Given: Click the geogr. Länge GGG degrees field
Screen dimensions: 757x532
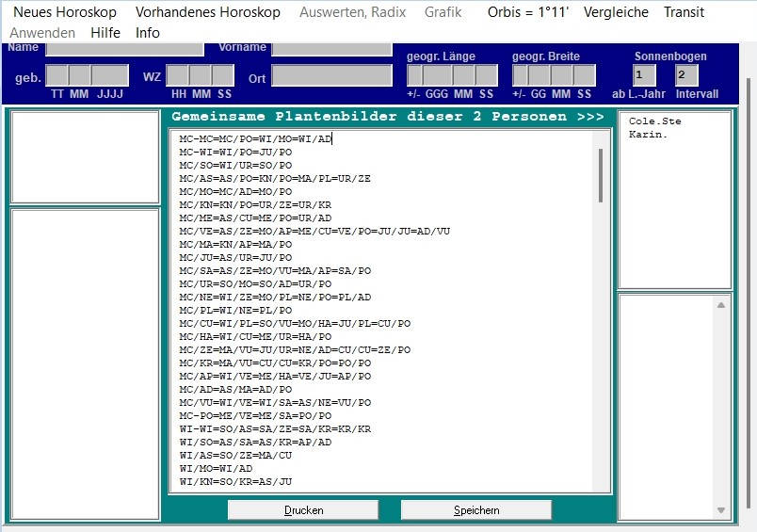Looking at the screenshot, I should 437,75.
